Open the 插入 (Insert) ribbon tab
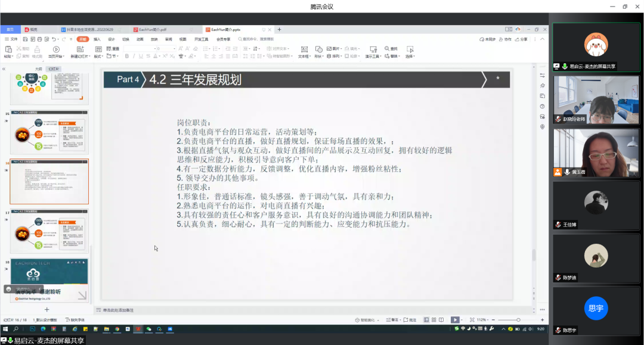 (x=97, y=39)
